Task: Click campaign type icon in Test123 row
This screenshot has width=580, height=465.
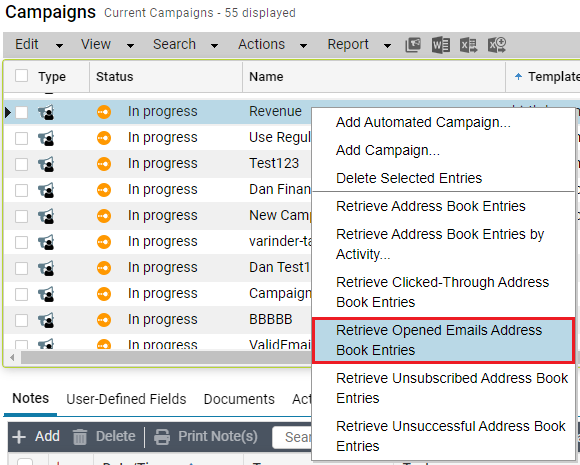Action: (46, 164)
